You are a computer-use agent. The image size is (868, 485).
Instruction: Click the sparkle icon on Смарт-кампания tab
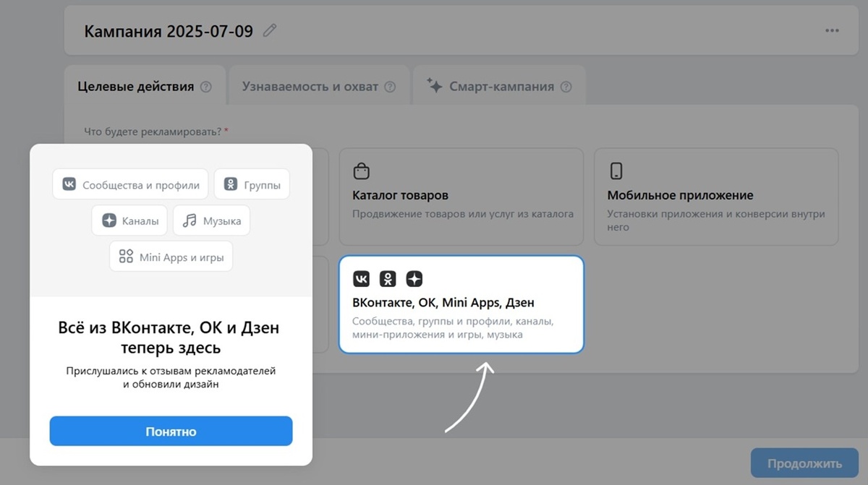434,85
